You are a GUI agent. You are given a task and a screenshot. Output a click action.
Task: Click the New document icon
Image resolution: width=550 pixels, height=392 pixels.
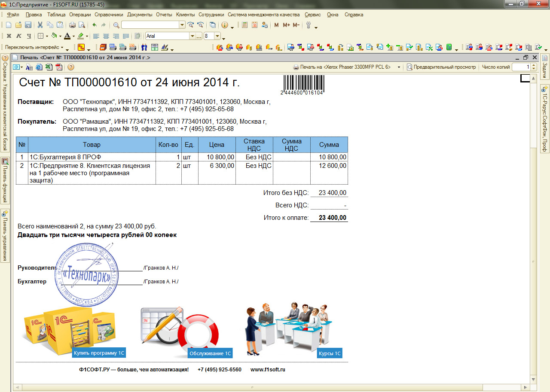pos(9,25)
